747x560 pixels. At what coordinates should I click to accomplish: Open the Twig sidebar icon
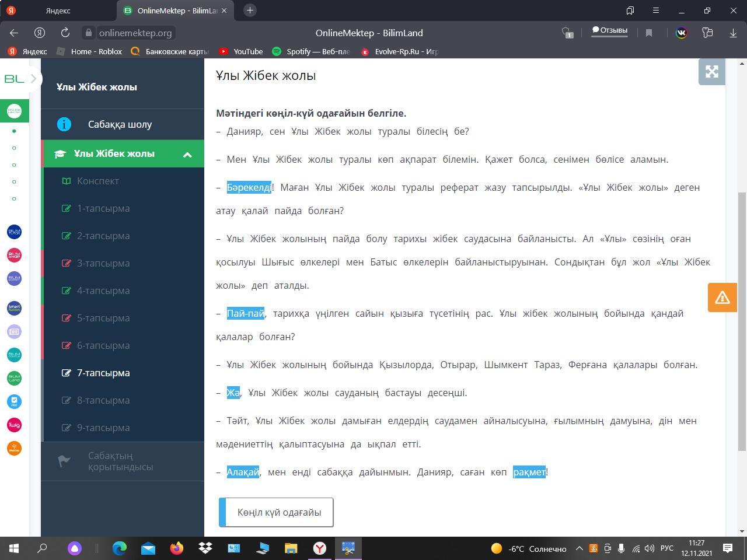(x=14, y=425)
